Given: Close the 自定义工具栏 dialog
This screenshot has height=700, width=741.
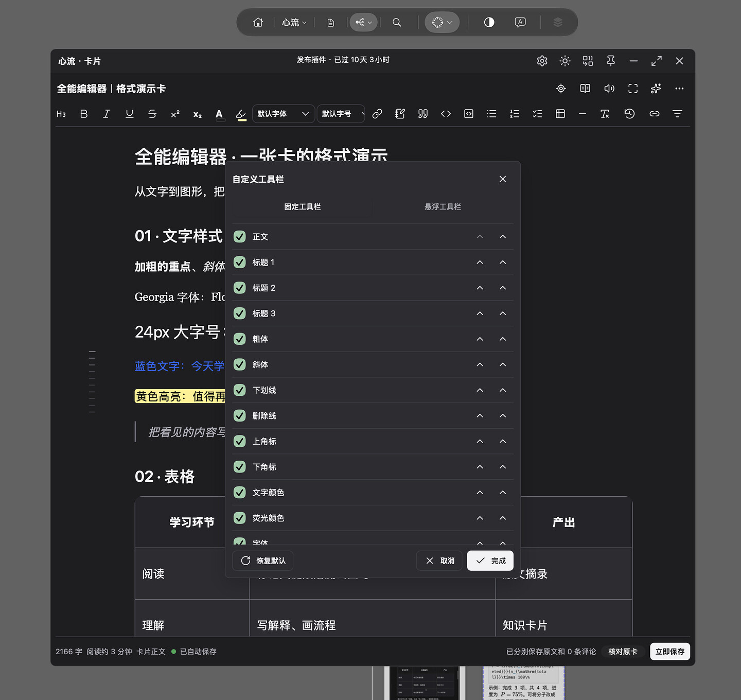Looking at the screenshot, I should pos(503,179).
